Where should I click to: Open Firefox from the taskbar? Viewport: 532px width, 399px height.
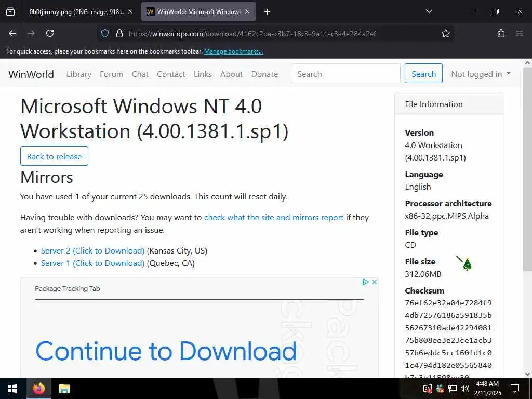(38, 389)
